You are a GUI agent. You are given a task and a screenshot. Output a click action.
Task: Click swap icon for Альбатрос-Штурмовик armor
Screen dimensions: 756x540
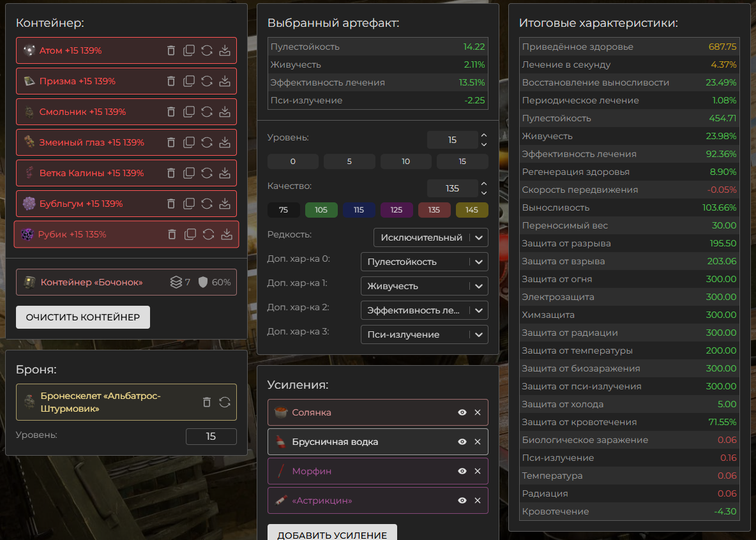click(x=224, y=402)
